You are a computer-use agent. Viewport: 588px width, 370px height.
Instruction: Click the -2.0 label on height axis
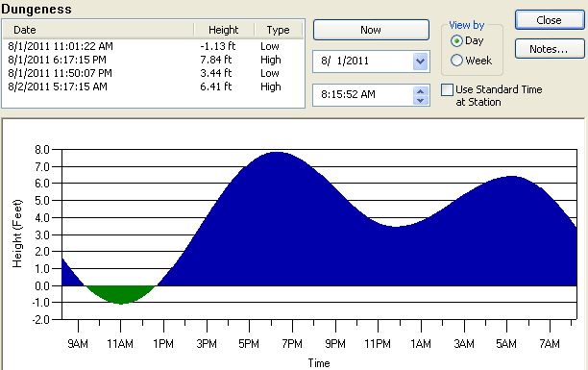point(40,320)
